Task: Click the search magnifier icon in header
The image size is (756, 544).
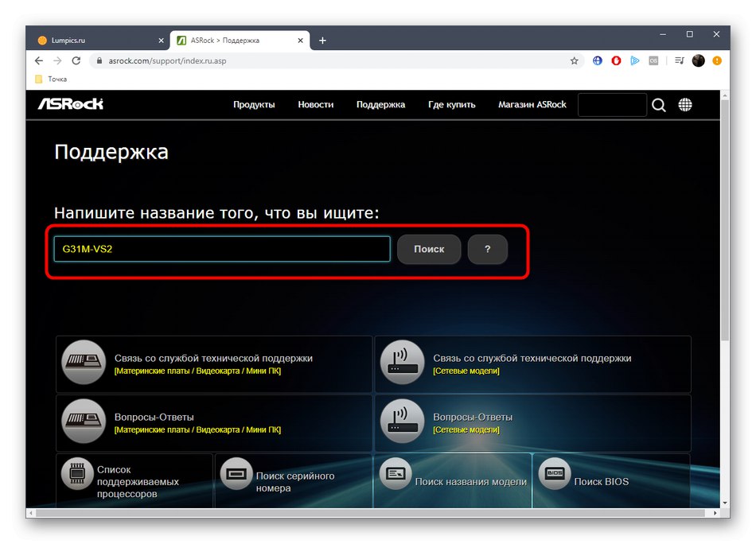Action: (659, 104)
